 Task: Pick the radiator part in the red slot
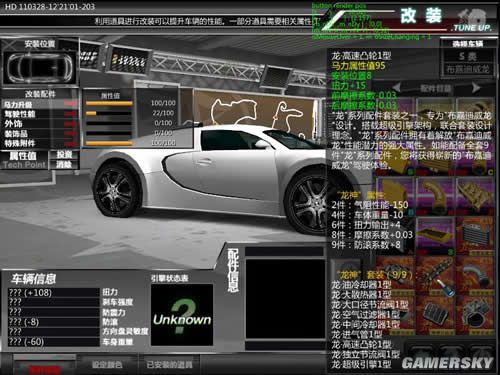[474, 235]
